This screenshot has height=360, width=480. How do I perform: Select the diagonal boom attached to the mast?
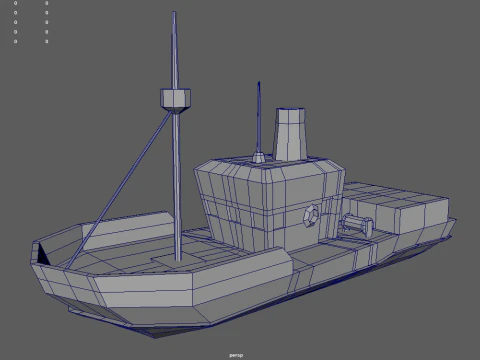pos(119,190)
